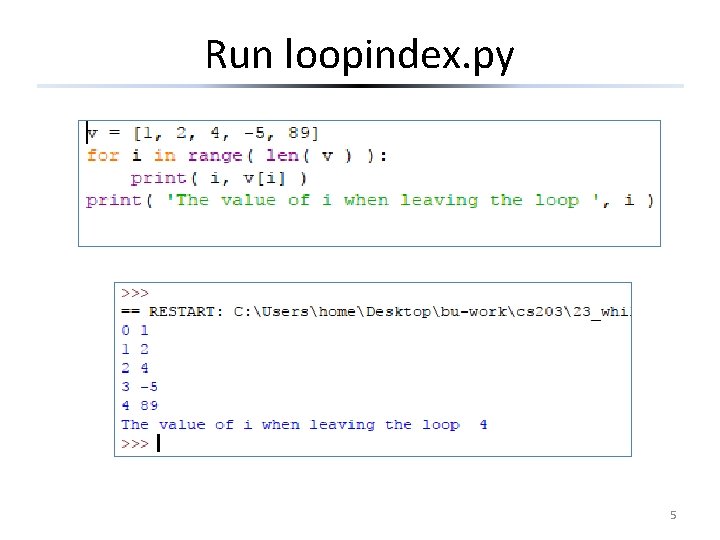Click the slide number 5
The image size is (720, 540).
pos(673,515)
